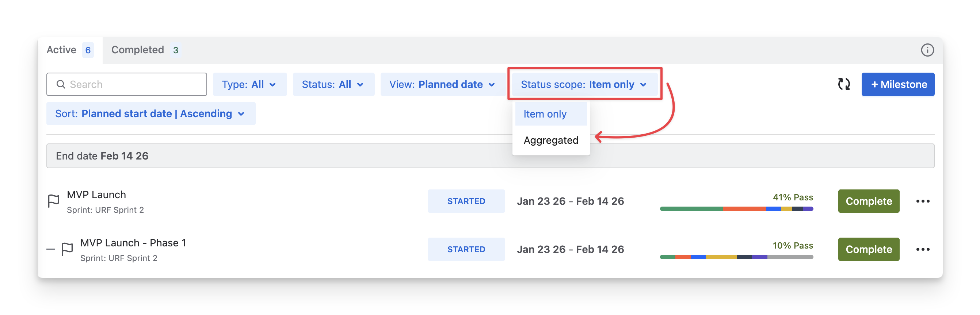Image resolution: width=980 pixels, height=315 pixels.
Task: Choose the Item only menu option
Action: point(550,114)
